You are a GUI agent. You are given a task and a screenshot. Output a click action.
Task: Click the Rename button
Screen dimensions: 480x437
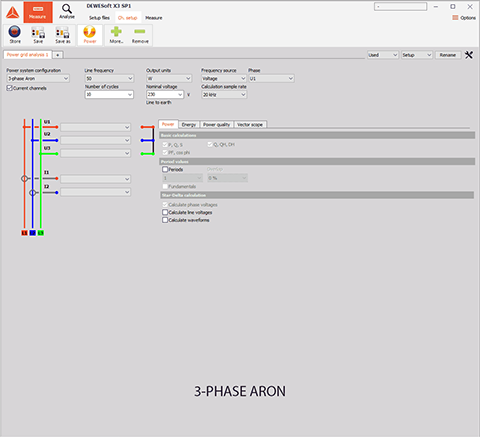(448, 55)
